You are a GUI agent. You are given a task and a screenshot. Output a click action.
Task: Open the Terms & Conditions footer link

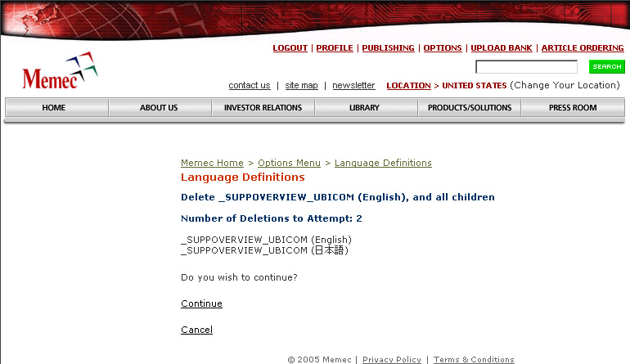pyautogui.click(x=474, y=360)
